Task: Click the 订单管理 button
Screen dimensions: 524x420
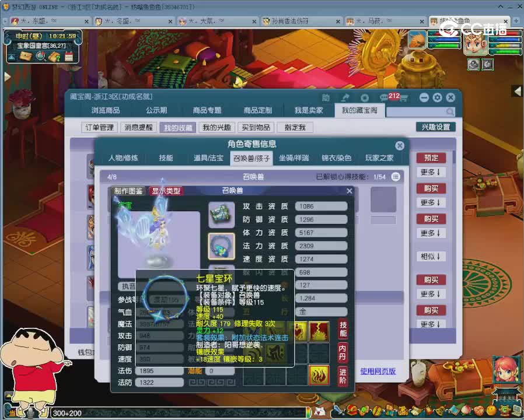Action: coord(99,127)
